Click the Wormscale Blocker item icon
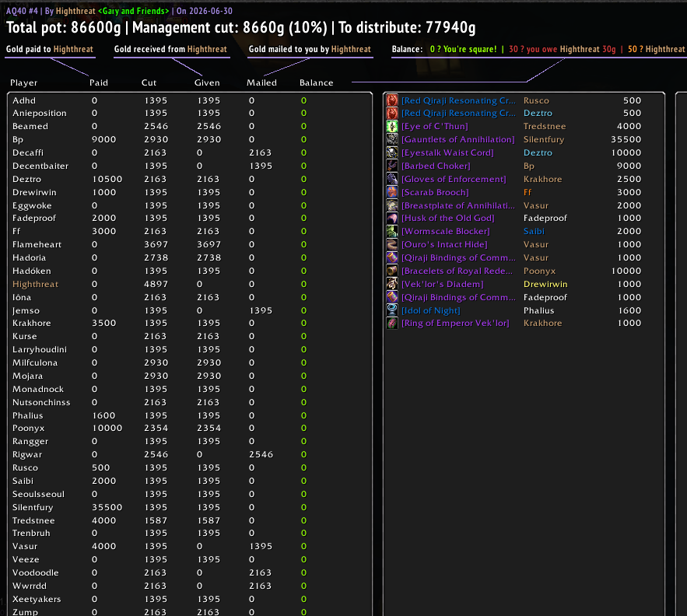This screenshot has height=616, width=687. 392,231
